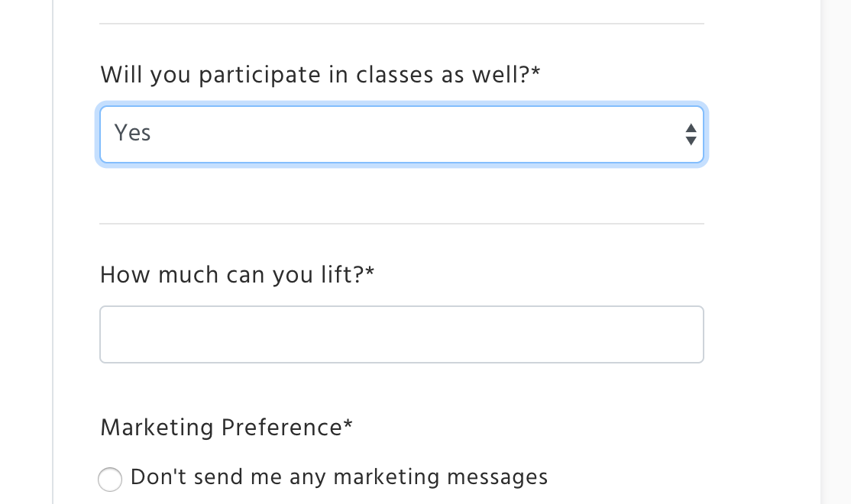
Task: Click the asterisk after 'How much can you lift?'
Action: click(370, 273)
